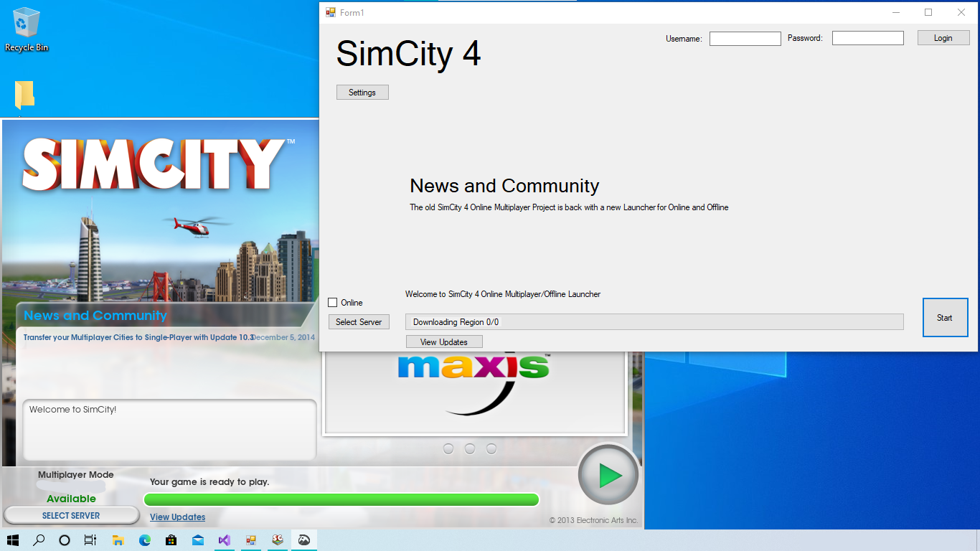The width and height of the screenshot is (980, 551).
Task: Open the Recycle Bin desktop icon
Action: click(27, 30)
